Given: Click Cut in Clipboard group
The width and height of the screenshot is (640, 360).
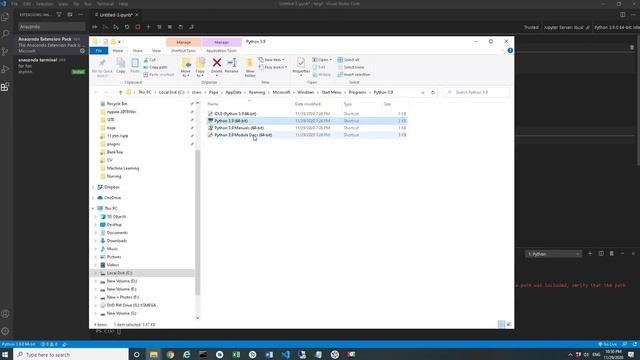Looking at the screenshot, I should pyautogui.click(x=149, y=60).
